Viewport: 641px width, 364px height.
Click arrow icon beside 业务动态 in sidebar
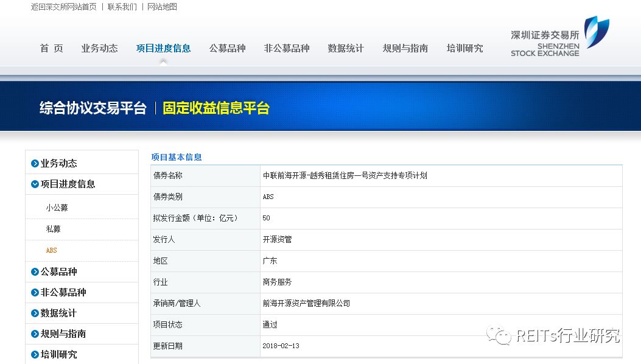[x=35, y=163]
